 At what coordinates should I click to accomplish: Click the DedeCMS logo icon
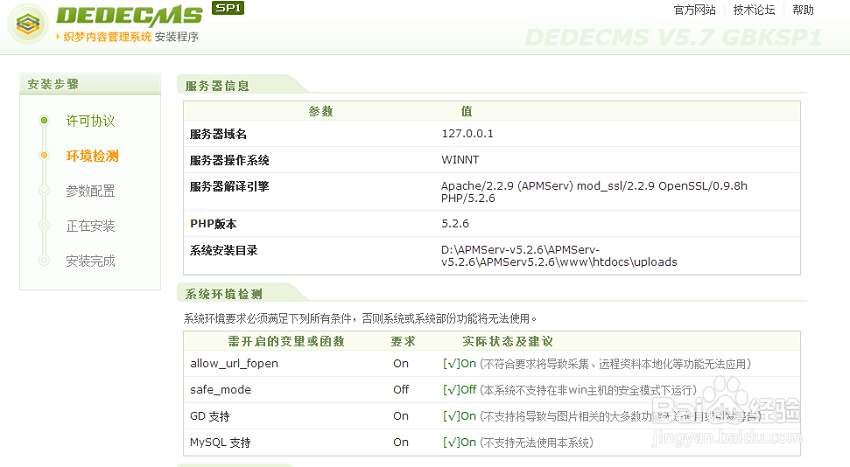27,24
